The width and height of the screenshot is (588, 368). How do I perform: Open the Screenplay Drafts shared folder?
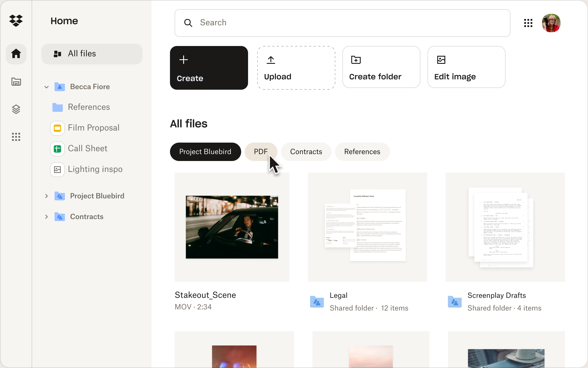[505, 227]
